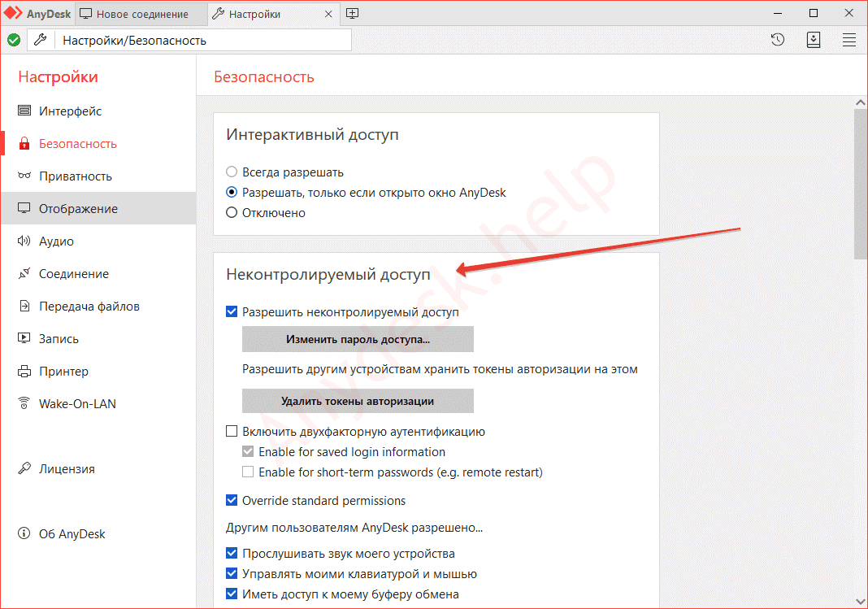Click the Wake-On-LAN signal icon

coord(24,403)
